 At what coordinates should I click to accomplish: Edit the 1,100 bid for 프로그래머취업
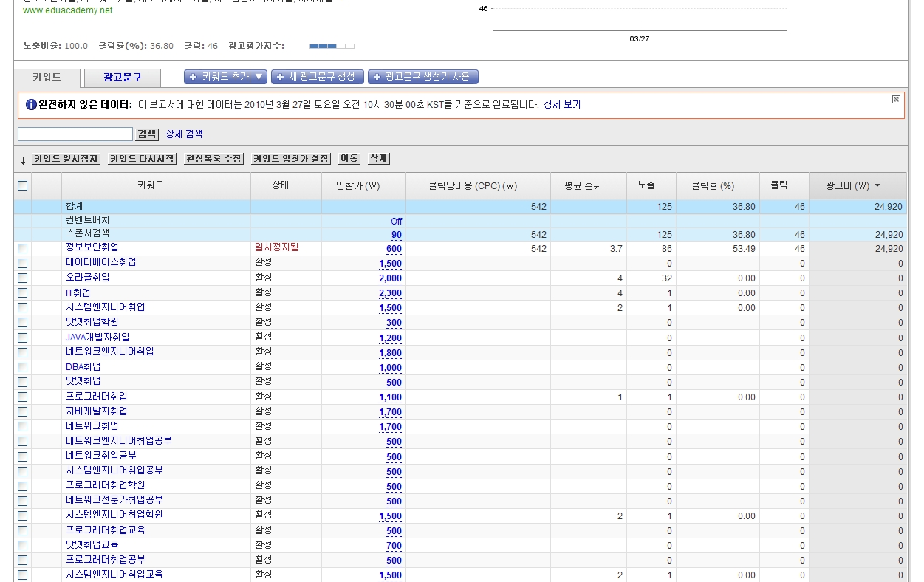coord(390,397)
